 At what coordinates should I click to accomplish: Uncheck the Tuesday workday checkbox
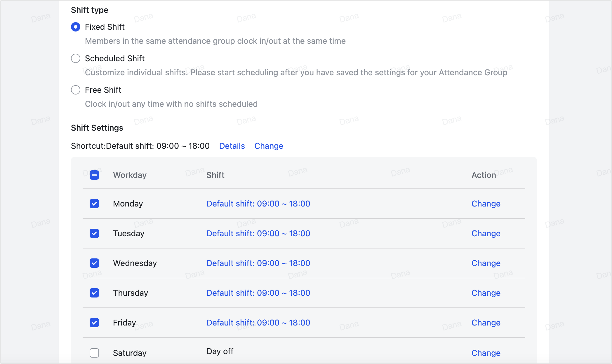(94, 233)
